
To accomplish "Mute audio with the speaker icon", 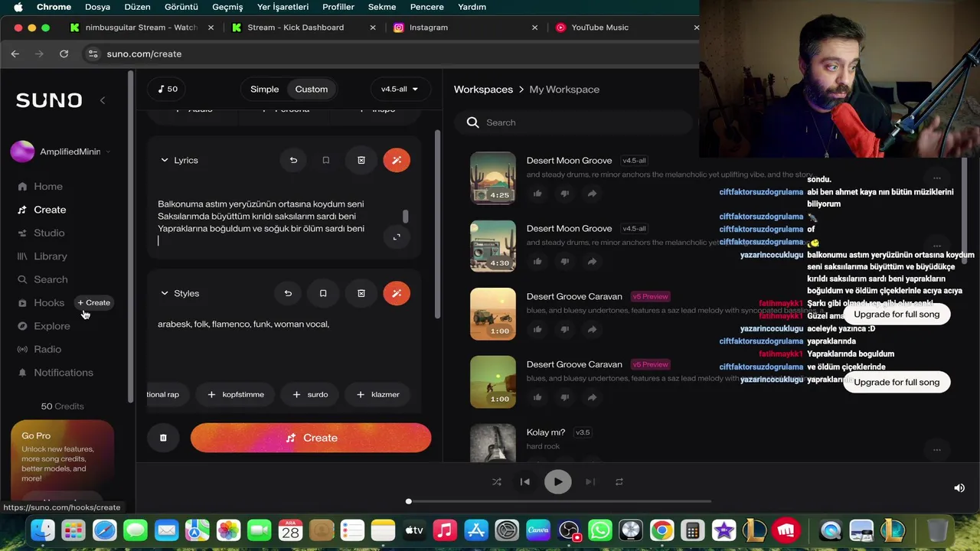I will [959, 488].
